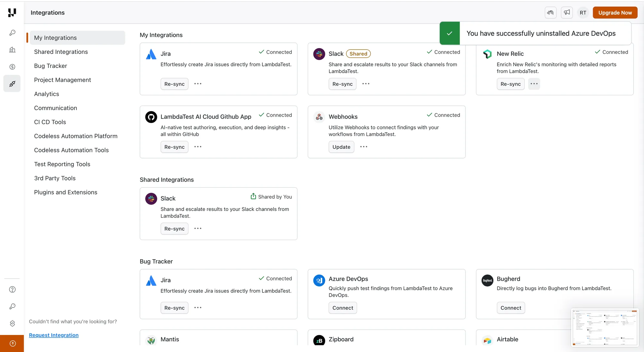Screen dimensions: 644x352
Task: Open the RT user avatar menu
Action: click(583, 13)
